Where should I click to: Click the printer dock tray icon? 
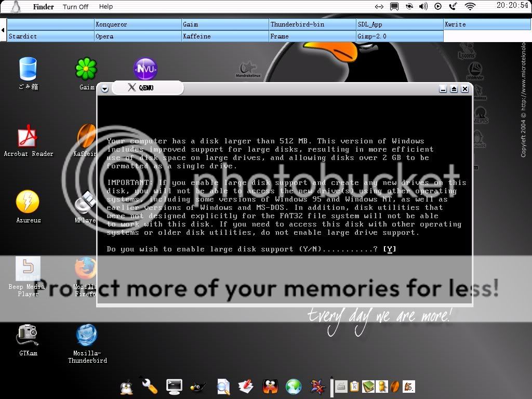[x=341, y=386]
